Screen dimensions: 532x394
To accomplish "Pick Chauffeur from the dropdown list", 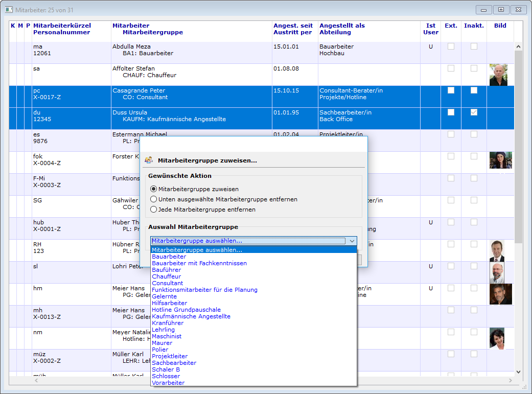I will coord(167,276).
